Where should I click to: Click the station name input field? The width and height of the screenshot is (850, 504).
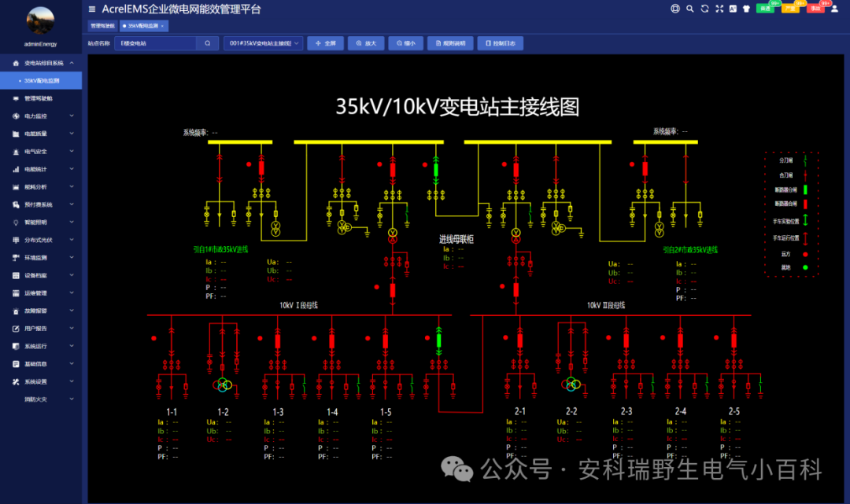(x=156, y=43)
